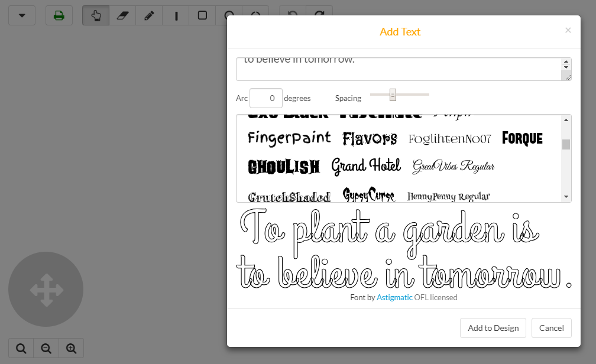Select the Rectangle shape tool
This screenshot has width=596, height=364.
(202, 15)
